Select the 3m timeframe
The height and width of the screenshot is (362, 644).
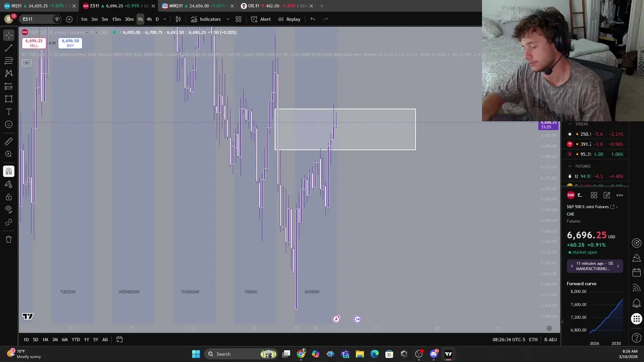point(94,19)
